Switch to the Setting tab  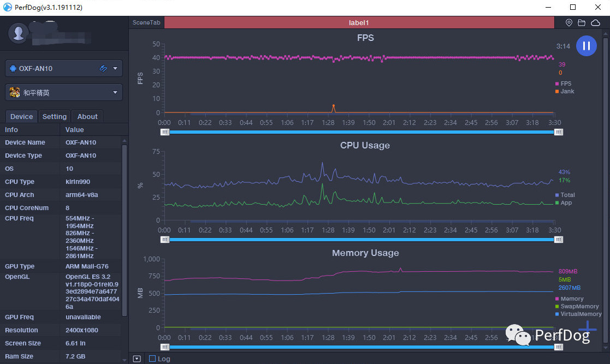55,116
